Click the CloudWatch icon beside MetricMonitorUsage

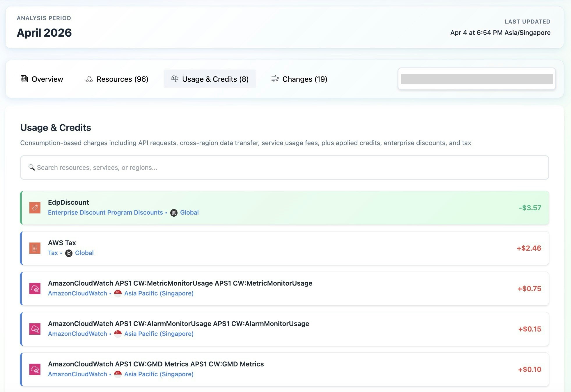35,288
